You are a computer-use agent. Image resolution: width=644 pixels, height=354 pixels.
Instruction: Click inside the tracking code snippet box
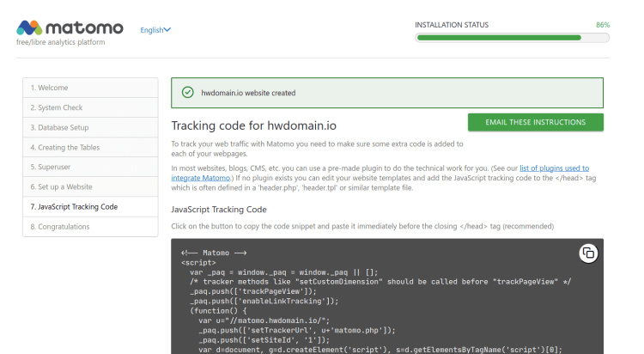tap(386, 309)
